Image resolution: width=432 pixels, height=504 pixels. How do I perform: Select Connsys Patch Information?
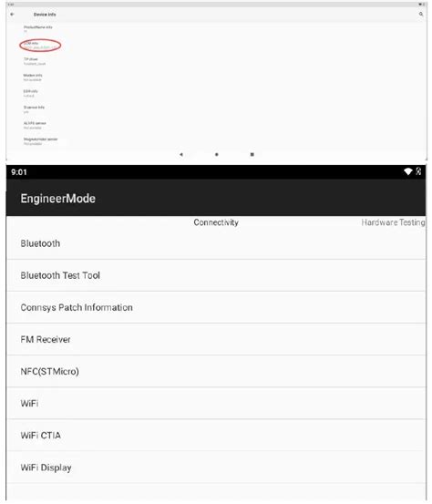pos(216,307)
